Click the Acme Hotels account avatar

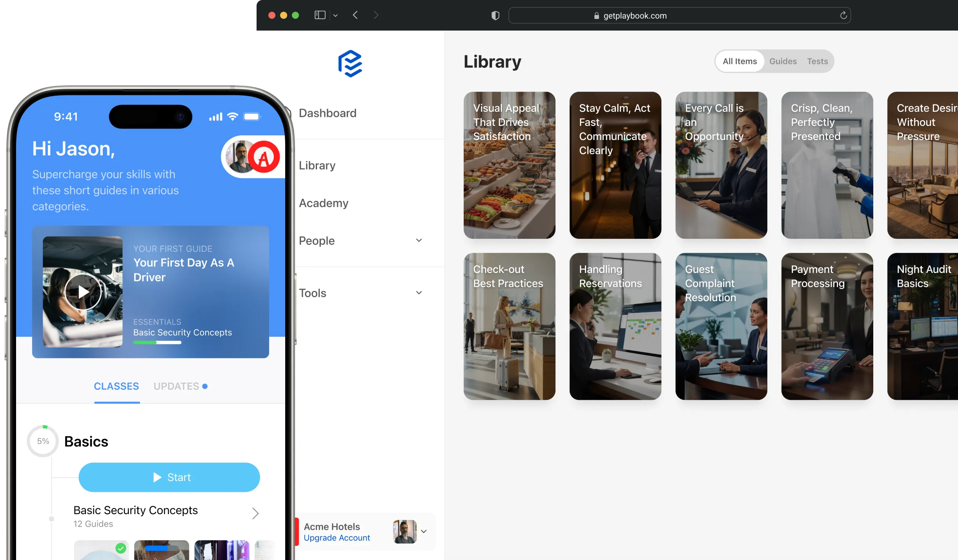coord(404,531)
